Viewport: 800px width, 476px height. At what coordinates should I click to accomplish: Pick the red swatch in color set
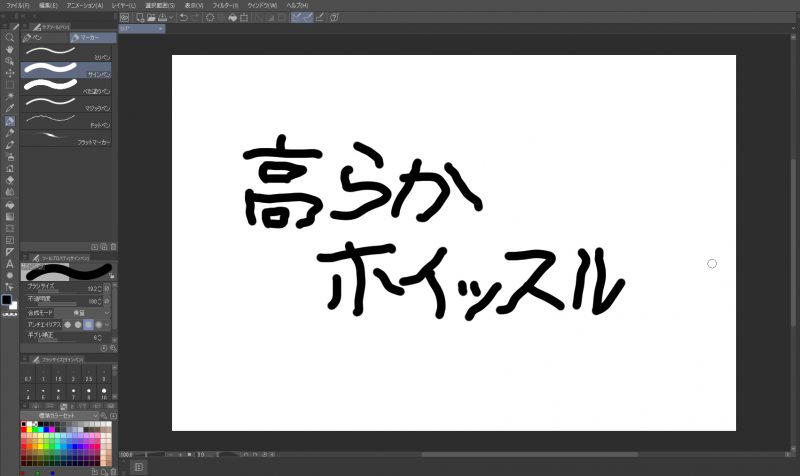[x=23, y=430]
